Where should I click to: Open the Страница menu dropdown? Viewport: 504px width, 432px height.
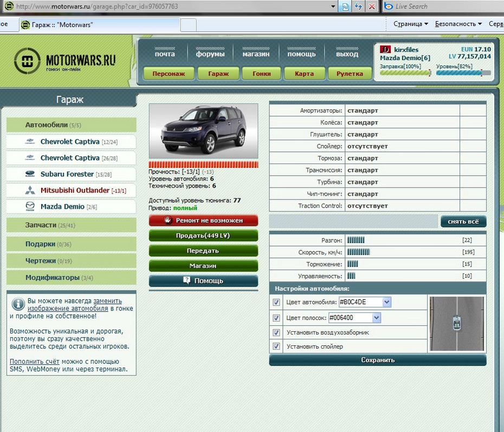[411, 24]
